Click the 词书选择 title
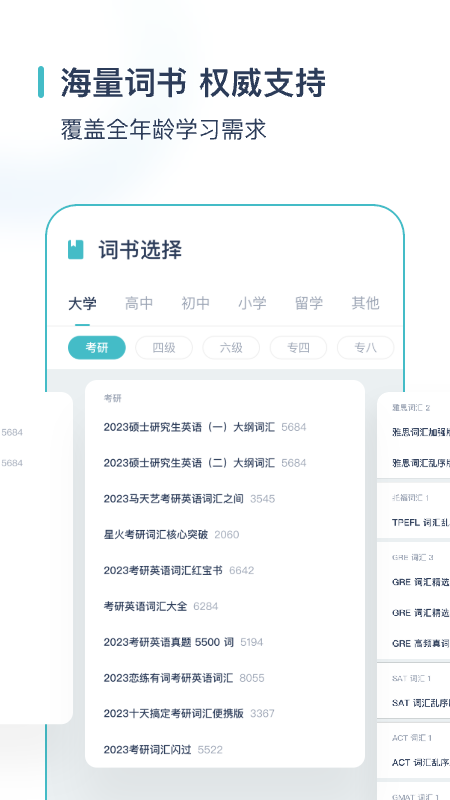Viewport: 450px width, 800px height. (x=140, y=250)
